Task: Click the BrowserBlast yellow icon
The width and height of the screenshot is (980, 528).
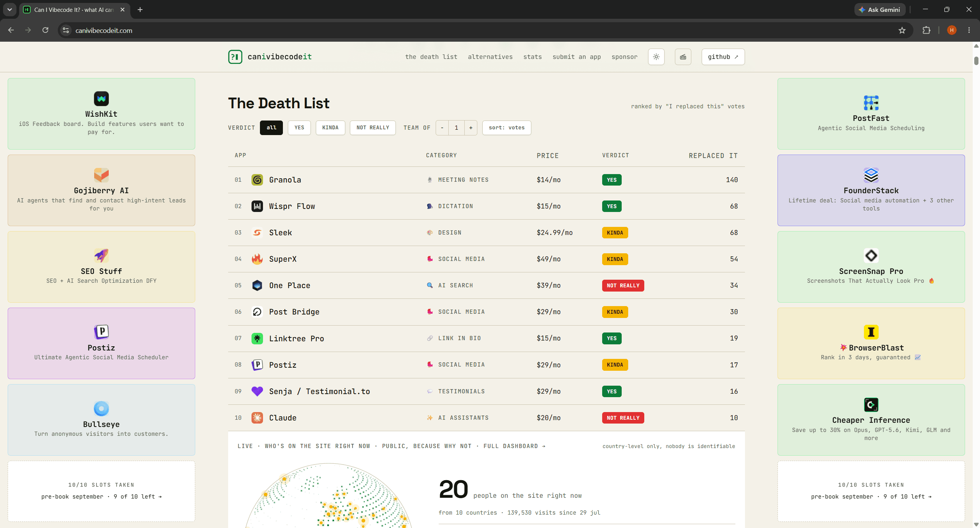Action: pyautogui.click(x=871, y=332)
